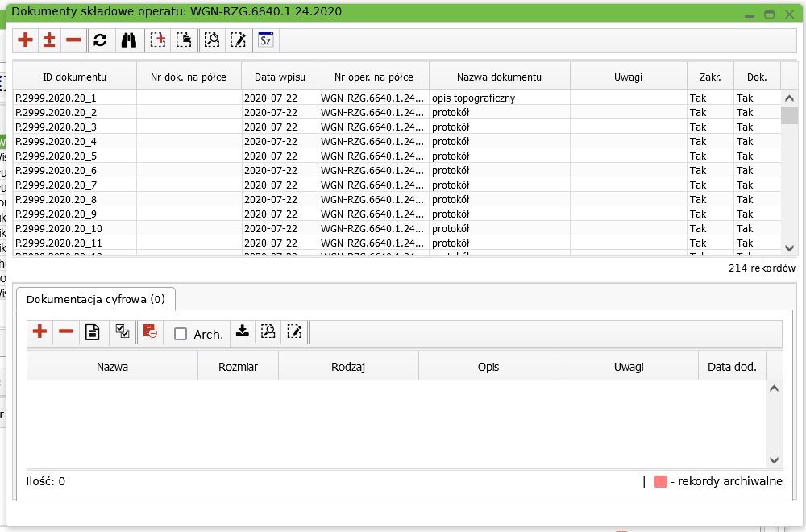
Task: Sort by ID dokumentu column header
Action: (x=74, y=77)
